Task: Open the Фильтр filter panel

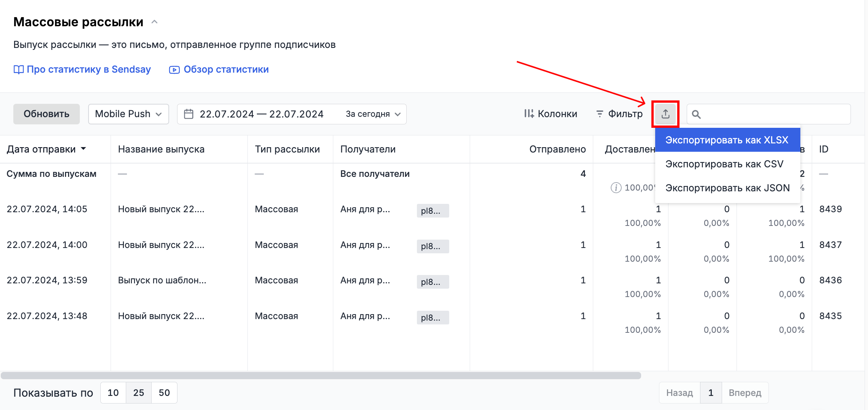Action: click(x=619, y=114)
